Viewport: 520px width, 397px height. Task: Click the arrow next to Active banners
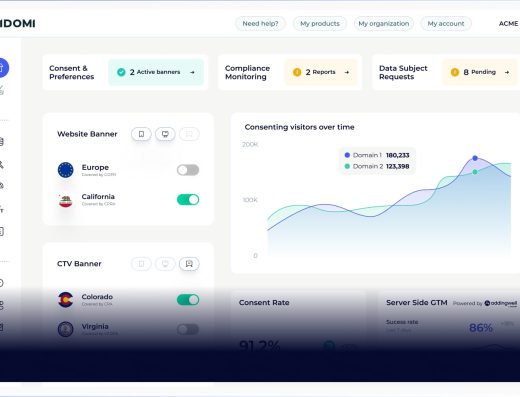click(192, 72)
